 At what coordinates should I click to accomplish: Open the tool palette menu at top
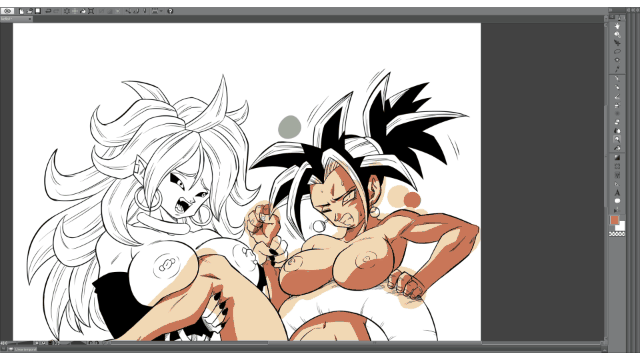pyautogui.click(x=612, y=17)
